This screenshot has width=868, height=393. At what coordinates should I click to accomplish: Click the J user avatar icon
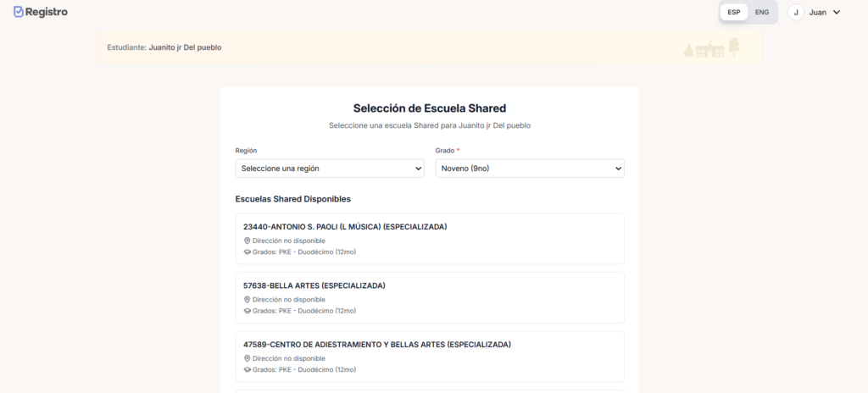coord(796,12)
